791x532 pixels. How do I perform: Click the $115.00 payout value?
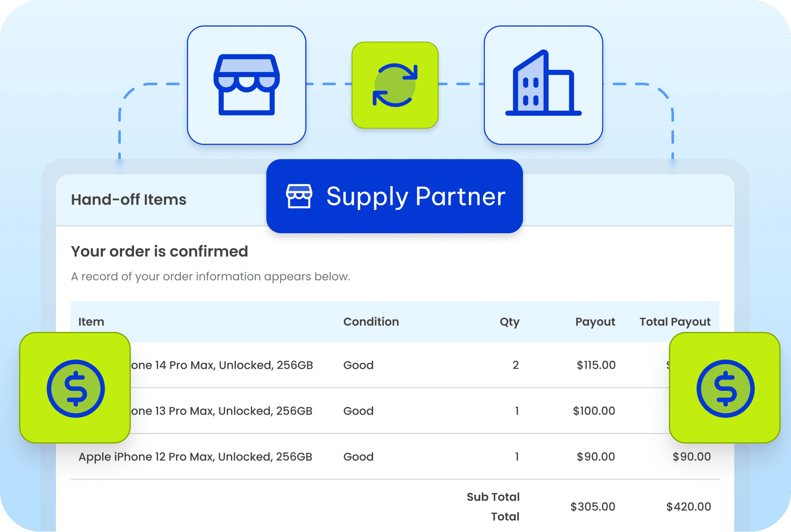tap(596, 365)
